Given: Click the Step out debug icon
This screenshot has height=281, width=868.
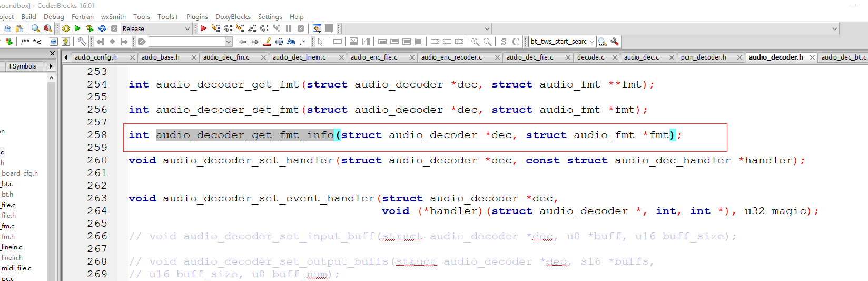Looking at the screenshot, I should (252, 28).
